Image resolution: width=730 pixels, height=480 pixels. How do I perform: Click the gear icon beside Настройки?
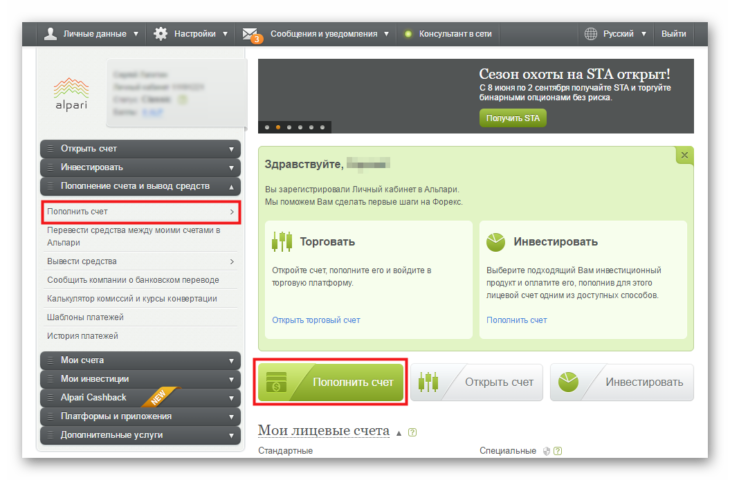[160, 34]
